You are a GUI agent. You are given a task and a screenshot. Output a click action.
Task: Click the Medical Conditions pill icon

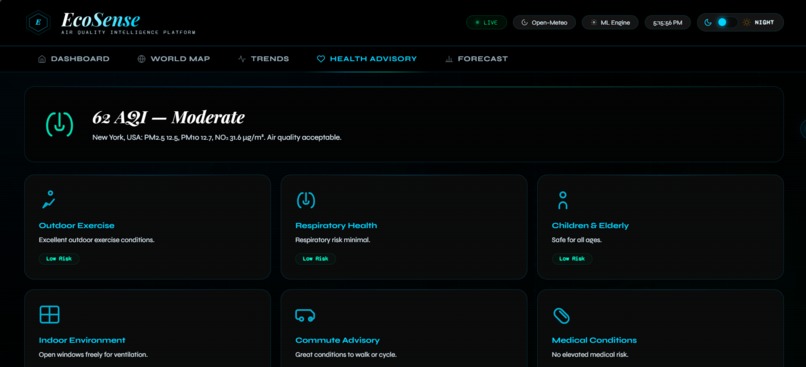tap(561, 316)
